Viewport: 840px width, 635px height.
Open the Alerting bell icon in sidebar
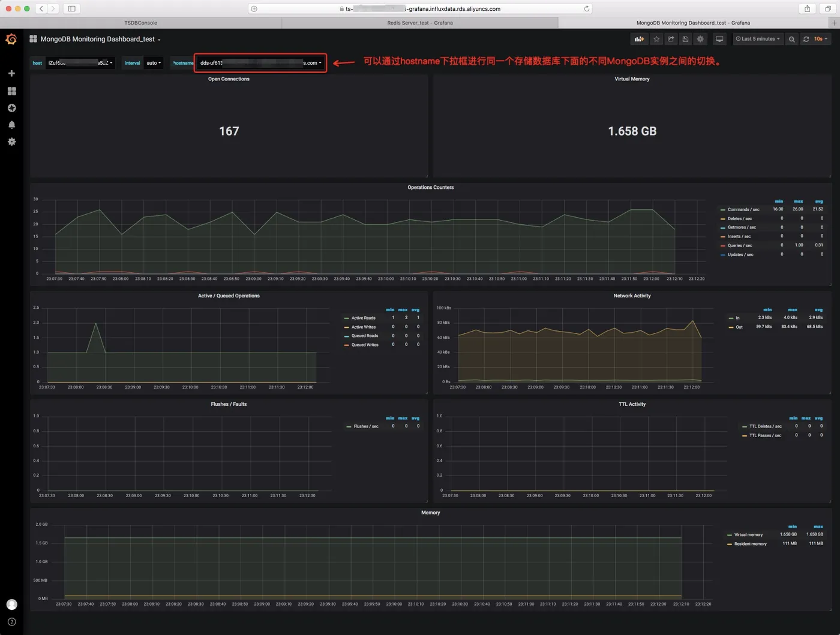click(x=11, y=125)
